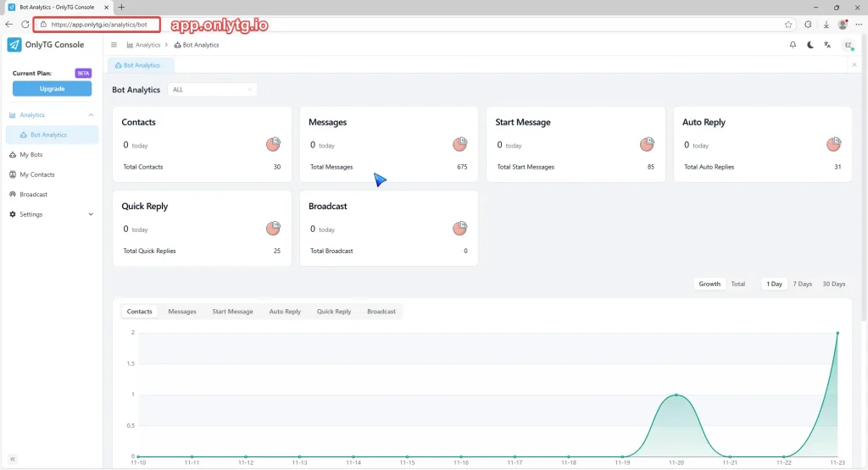Open Broadcast in the sidebar
The image size is (868, 470).
(x=52, y=195)
